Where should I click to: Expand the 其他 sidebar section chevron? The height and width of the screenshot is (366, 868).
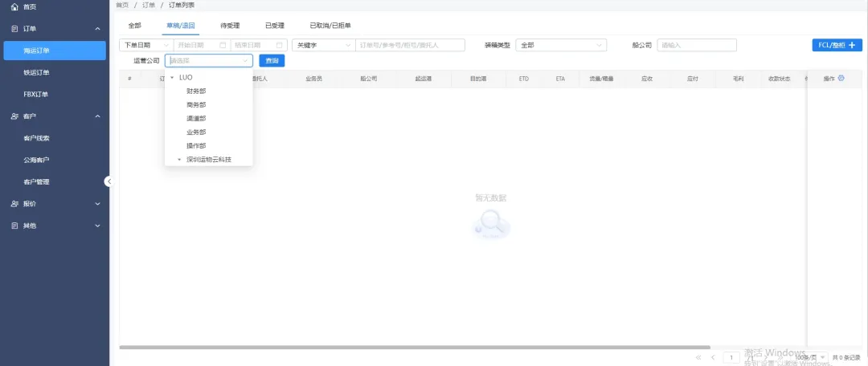pos(97,226)
